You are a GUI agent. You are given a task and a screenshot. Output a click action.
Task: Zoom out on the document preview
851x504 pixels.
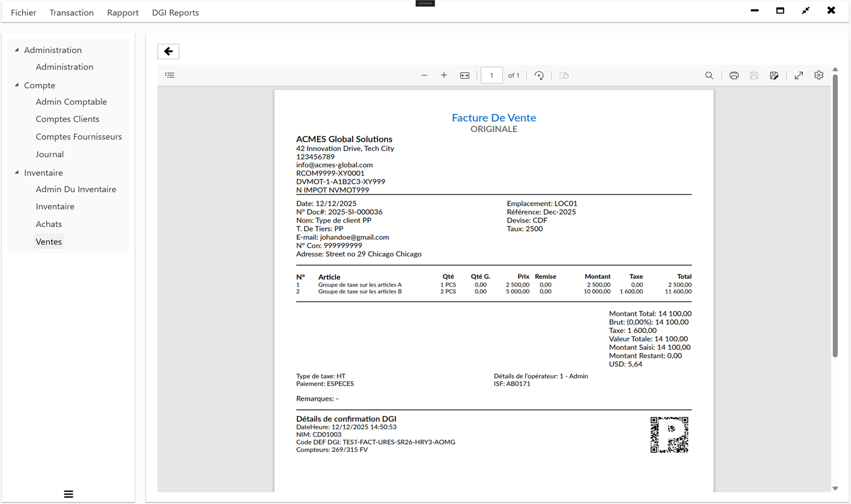424,75
